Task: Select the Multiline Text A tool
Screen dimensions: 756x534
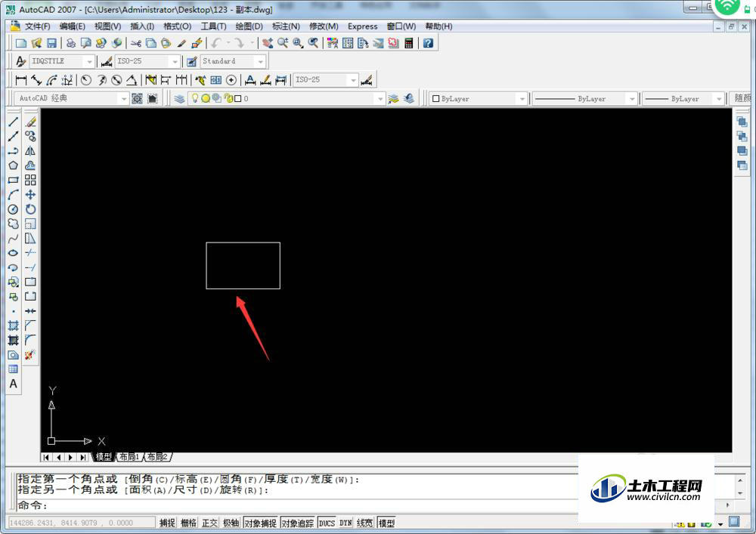Action: pos(13,384)
